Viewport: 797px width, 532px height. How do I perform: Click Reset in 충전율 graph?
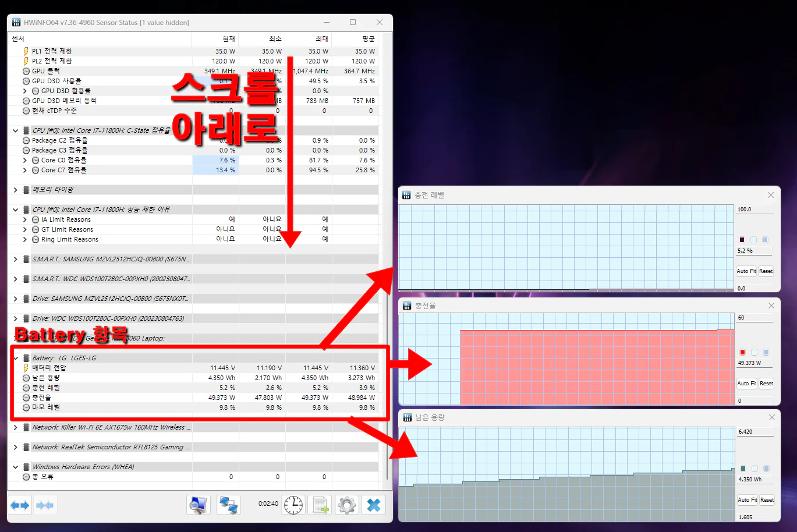click(766, 384)
